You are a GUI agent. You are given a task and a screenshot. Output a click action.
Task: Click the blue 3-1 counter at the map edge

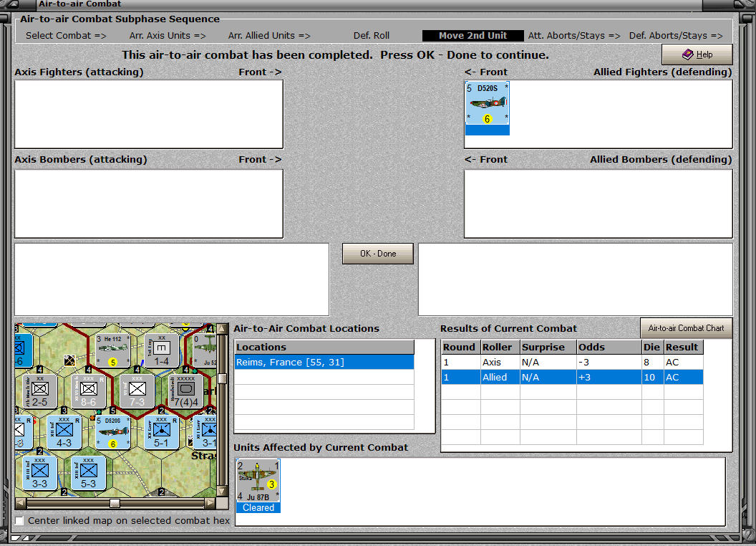[205, 432]
